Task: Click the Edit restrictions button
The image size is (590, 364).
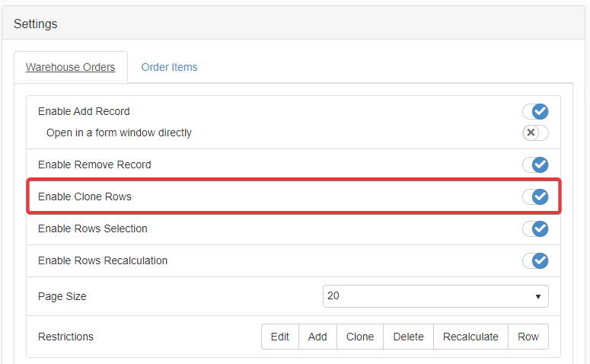Action: click(x=280, y=337)
